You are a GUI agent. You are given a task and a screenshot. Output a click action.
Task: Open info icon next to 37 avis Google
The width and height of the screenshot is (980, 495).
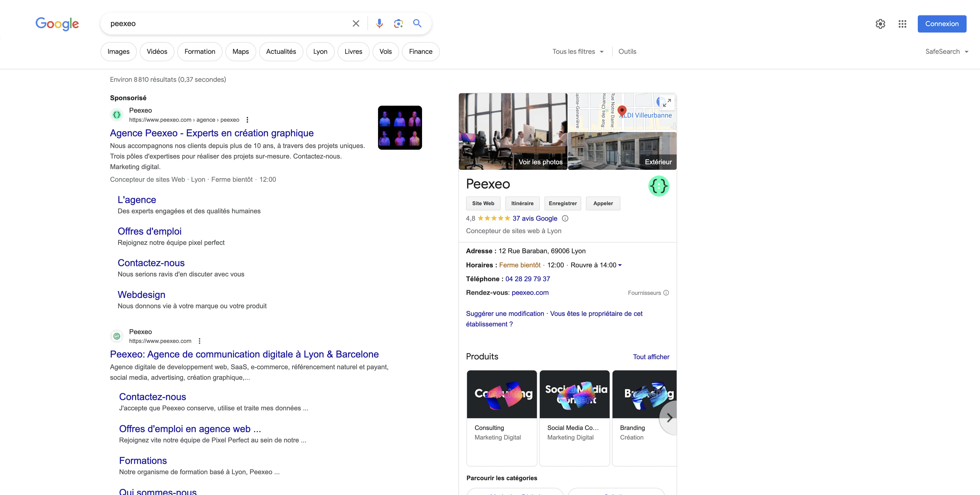(x=565, y=218)
